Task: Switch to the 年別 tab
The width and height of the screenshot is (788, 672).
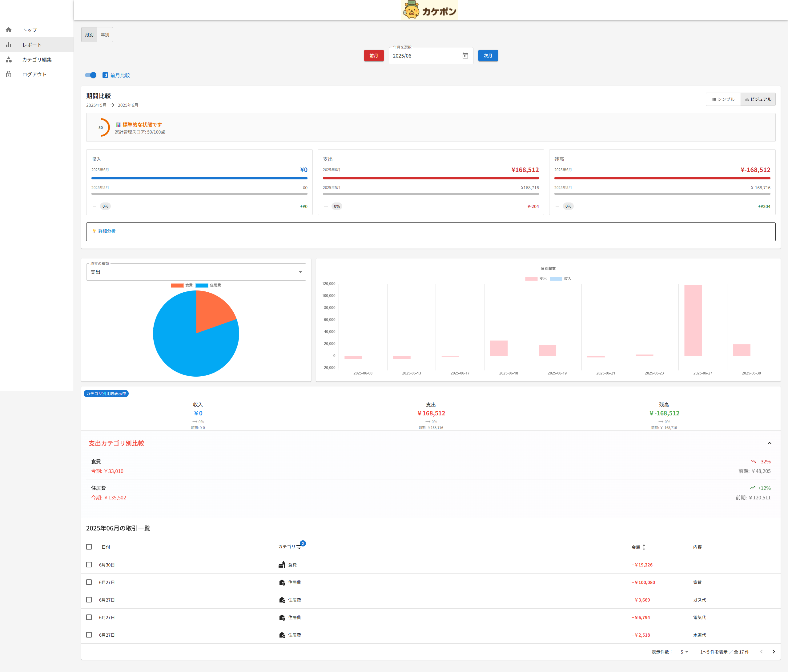Action: pyautogui.click(x=105, y=34)
